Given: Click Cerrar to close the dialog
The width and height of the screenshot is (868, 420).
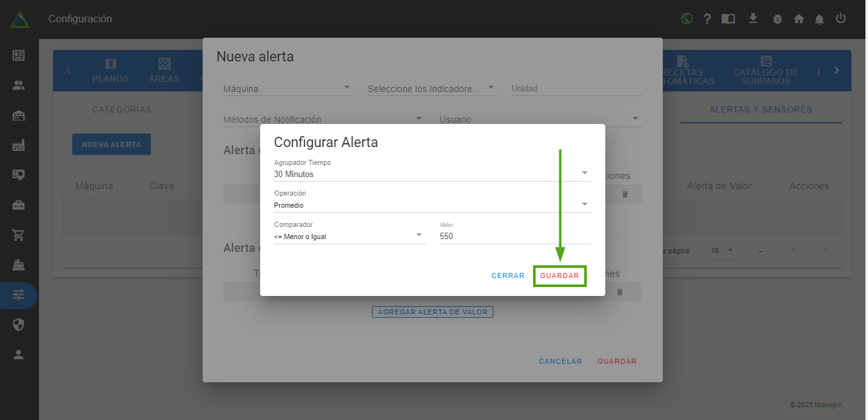Looking at the screenshot, I should (x=508, y=276).
